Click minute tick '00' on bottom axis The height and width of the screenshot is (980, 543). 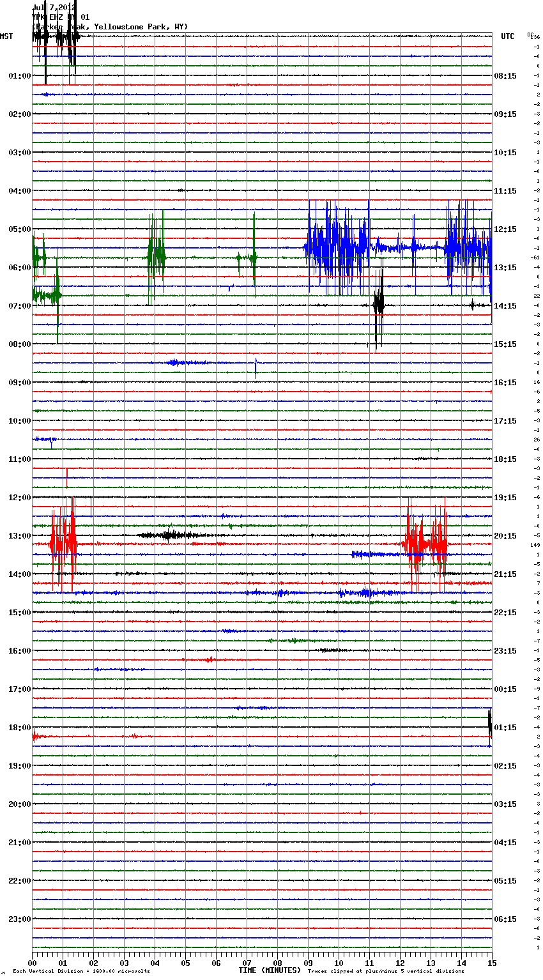click(32, 963)
